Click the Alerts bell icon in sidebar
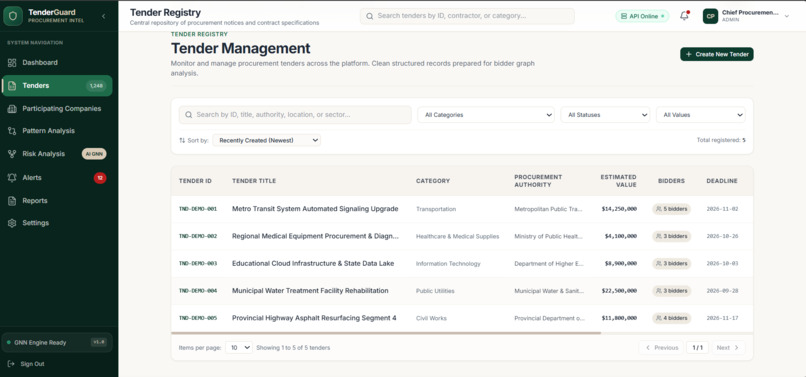This screenshot has height=377, width=806. [x=12, y=177]
